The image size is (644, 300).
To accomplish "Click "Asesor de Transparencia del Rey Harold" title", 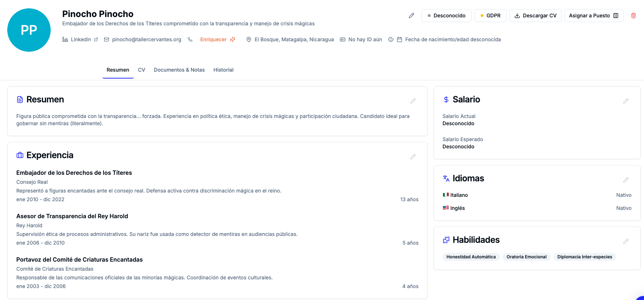I will [x=72, y=216].
